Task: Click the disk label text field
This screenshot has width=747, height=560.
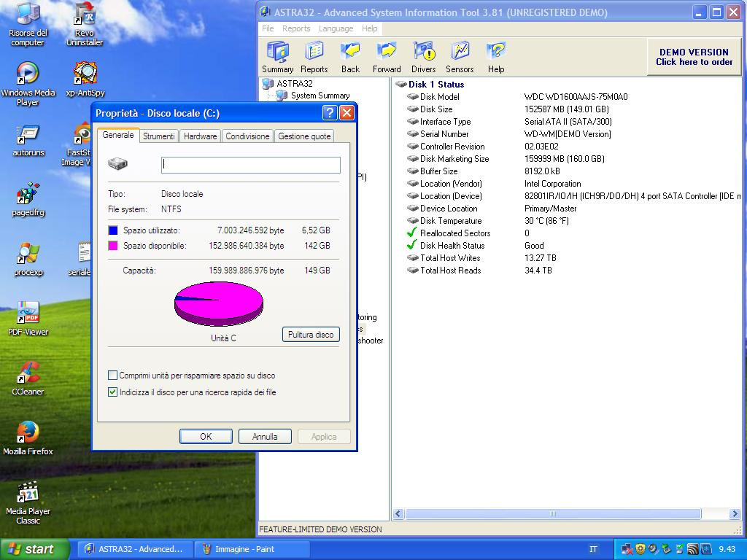Action: [x=250, y=165]
